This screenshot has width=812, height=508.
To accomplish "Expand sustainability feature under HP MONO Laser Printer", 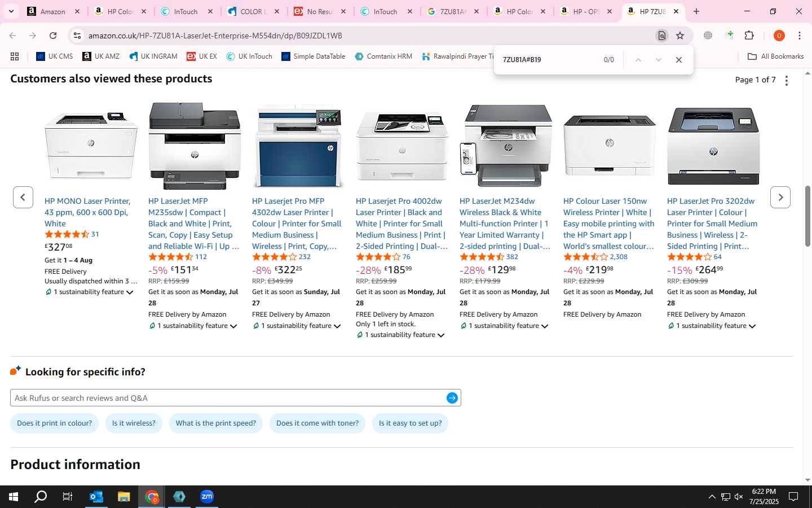I will tap(90, 292).
